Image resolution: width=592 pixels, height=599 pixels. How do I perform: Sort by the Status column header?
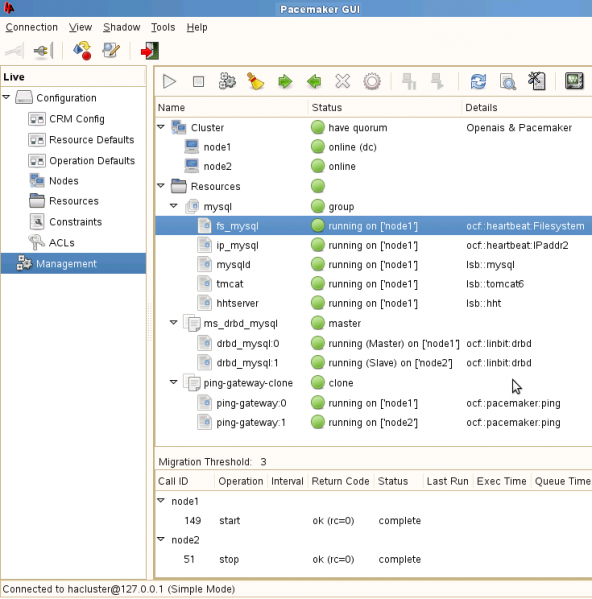click(385, 108)
